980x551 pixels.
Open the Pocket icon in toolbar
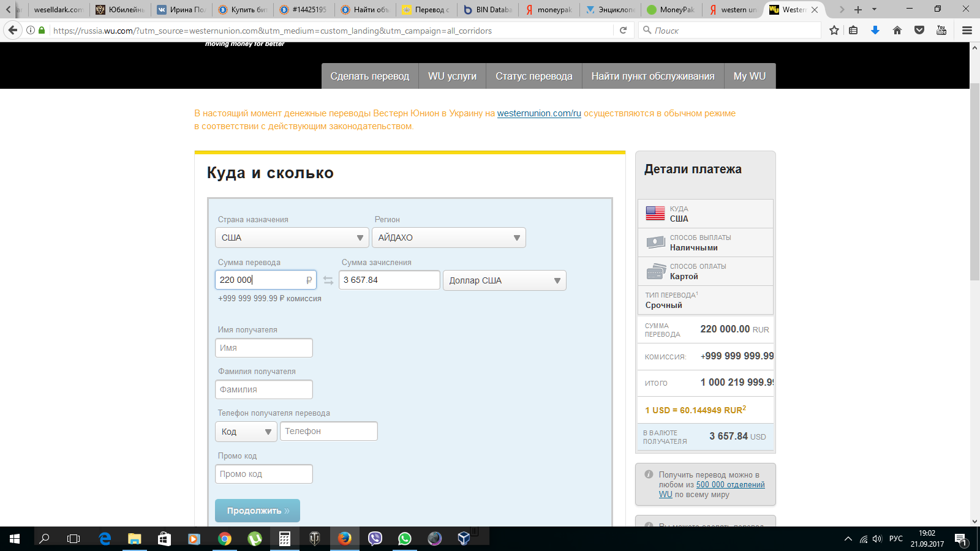[919, 30]
